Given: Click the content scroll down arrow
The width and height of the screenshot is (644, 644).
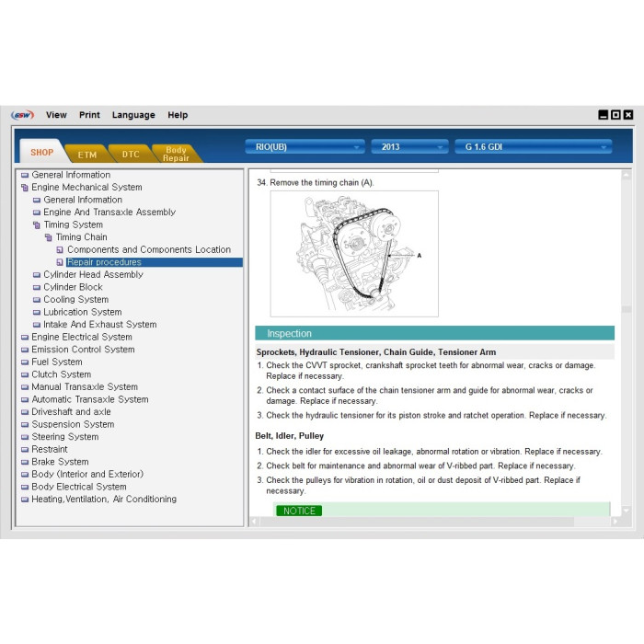Looking at the screenshot, I should (627, 511).
